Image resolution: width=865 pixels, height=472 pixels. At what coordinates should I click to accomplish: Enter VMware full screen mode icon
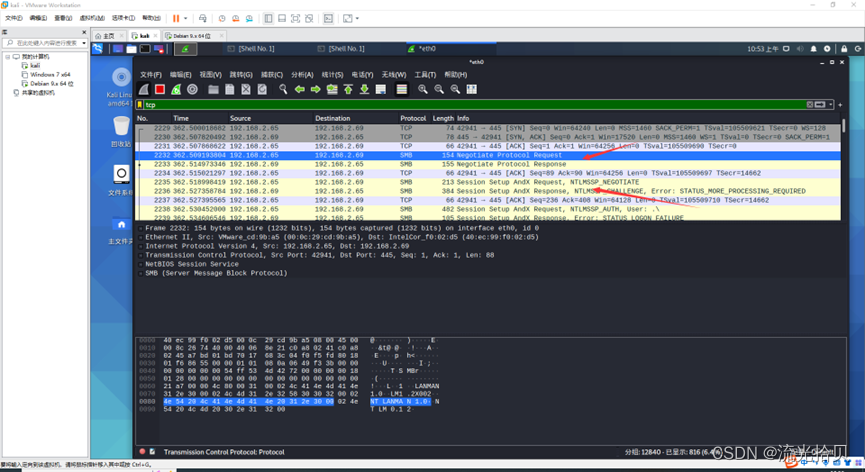296,18
